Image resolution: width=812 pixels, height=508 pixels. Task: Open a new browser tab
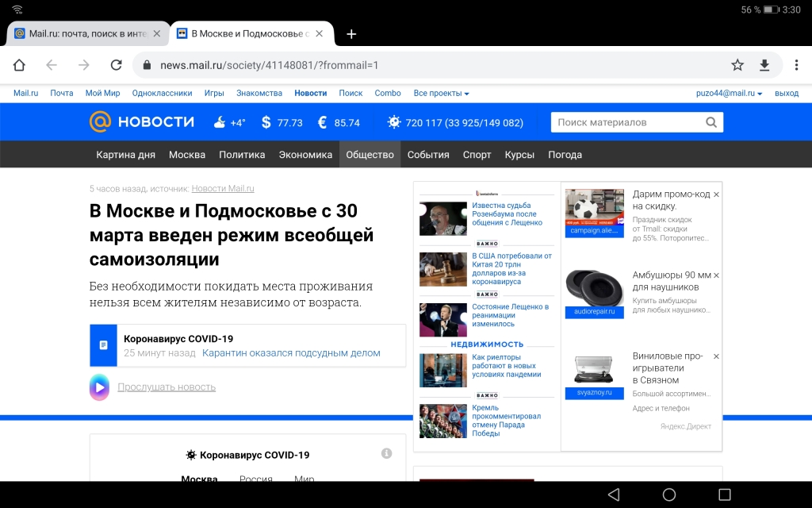tap(351, 34)
